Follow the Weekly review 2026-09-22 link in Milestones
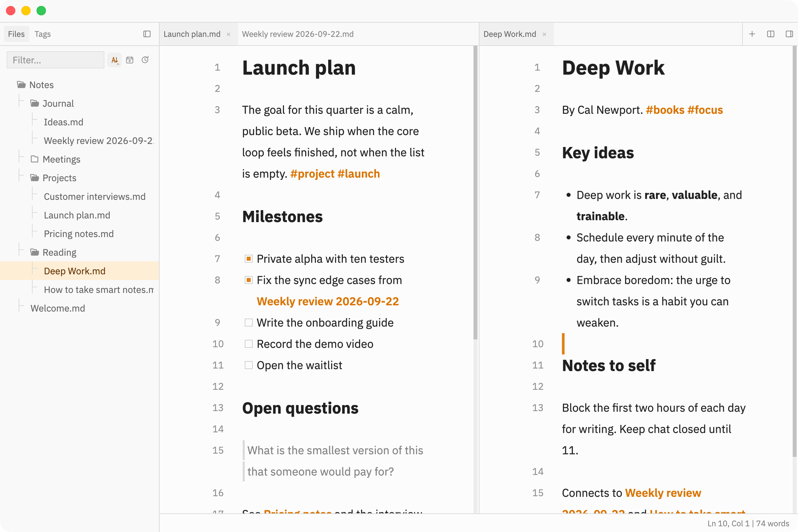The height and width of the screenshot is (532, 798). (x=328, y=301)
